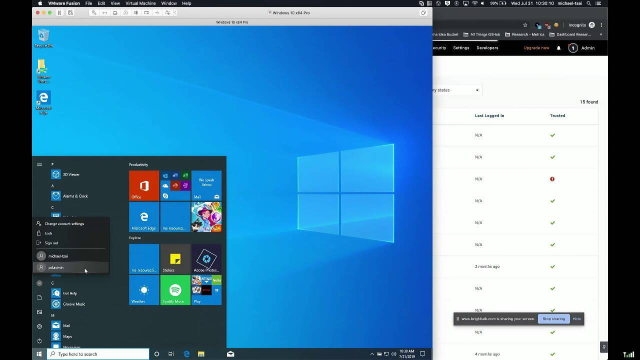Open the 3D Viewer app in Start list
Viewport: 640px width, 360px height.
(x=65, y=174)
